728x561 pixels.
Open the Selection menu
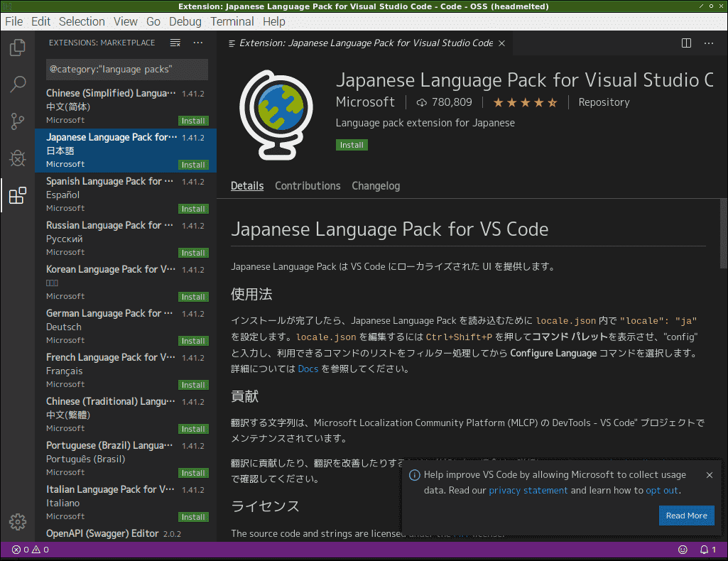[82, 22]
